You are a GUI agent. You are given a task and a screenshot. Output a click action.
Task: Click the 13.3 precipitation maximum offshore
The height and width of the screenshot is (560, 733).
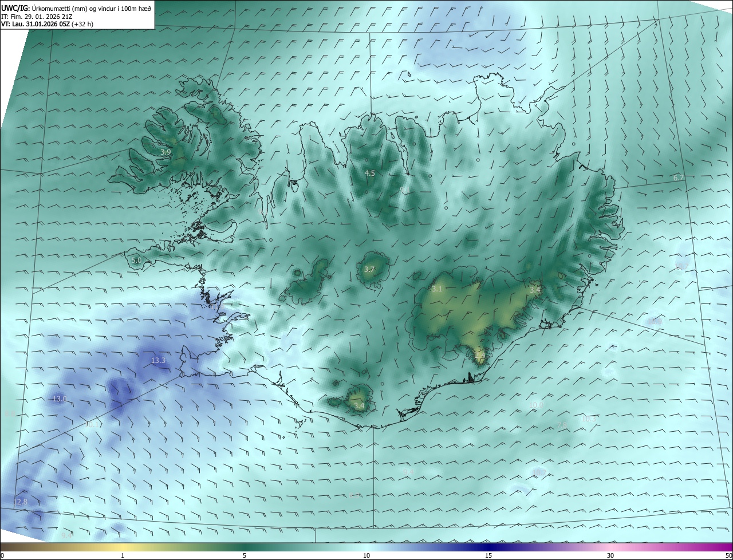(158, 361)
